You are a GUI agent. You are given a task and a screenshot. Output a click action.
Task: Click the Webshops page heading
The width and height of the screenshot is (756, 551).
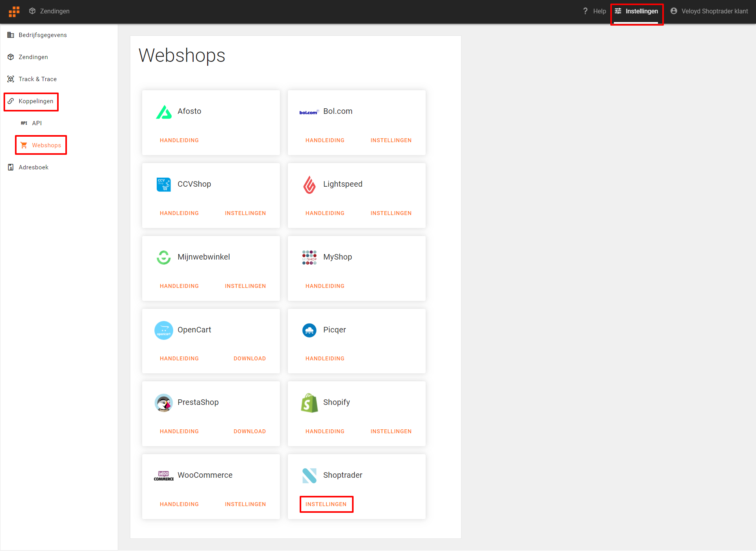(182, 56)
